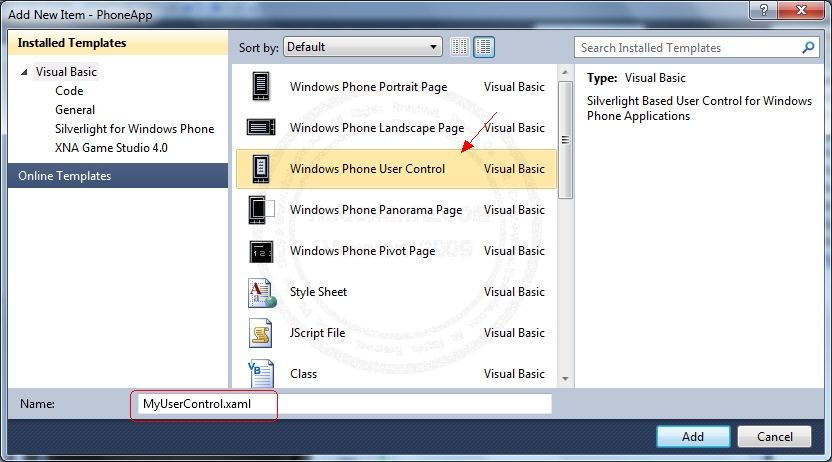
Task: Click the search magnifier icon
Action: 808,48
